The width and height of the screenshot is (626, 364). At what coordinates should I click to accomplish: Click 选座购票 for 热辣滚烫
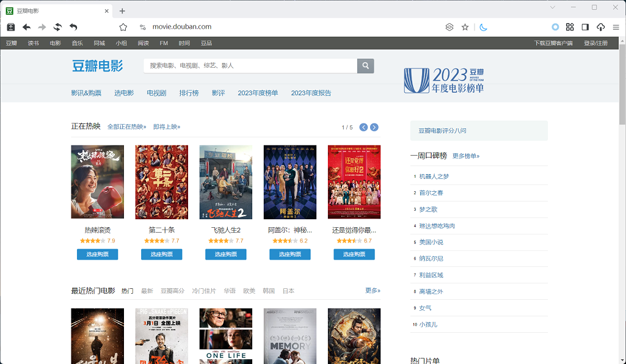point(98,254)
